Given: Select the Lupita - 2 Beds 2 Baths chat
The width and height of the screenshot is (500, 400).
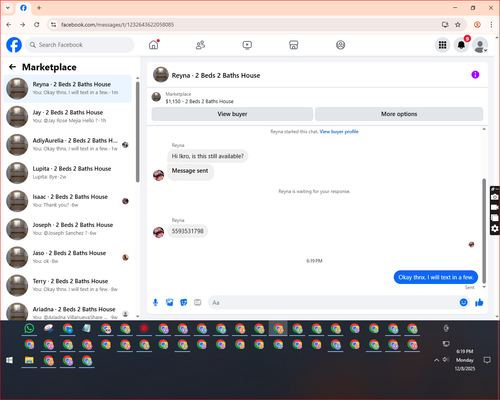Looking at the screenshot, I should [68, 173].
